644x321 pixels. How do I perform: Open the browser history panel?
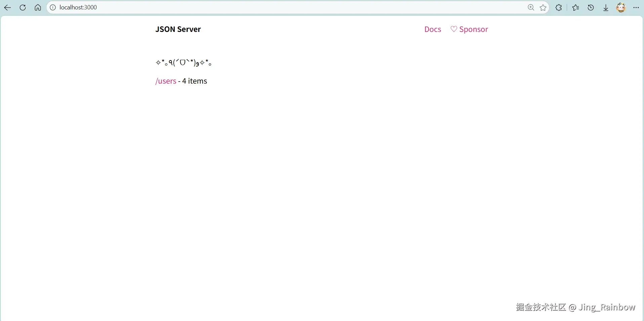591,7
